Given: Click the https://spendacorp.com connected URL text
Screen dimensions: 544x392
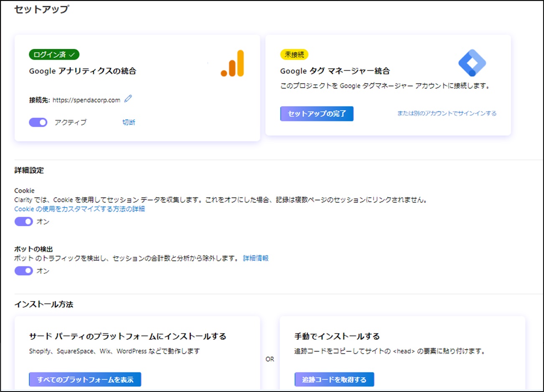Looking at the screenshot, I should coord(86,100).
